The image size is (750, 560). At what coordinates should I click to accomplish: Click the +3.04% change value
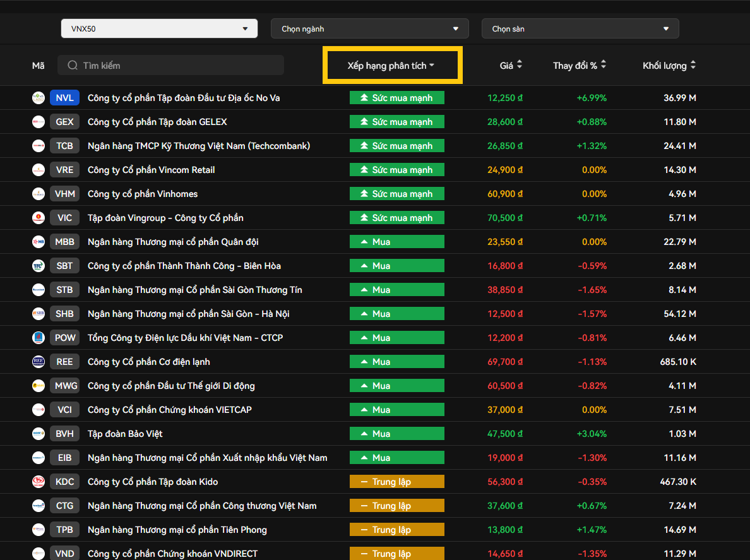[592, 434]
